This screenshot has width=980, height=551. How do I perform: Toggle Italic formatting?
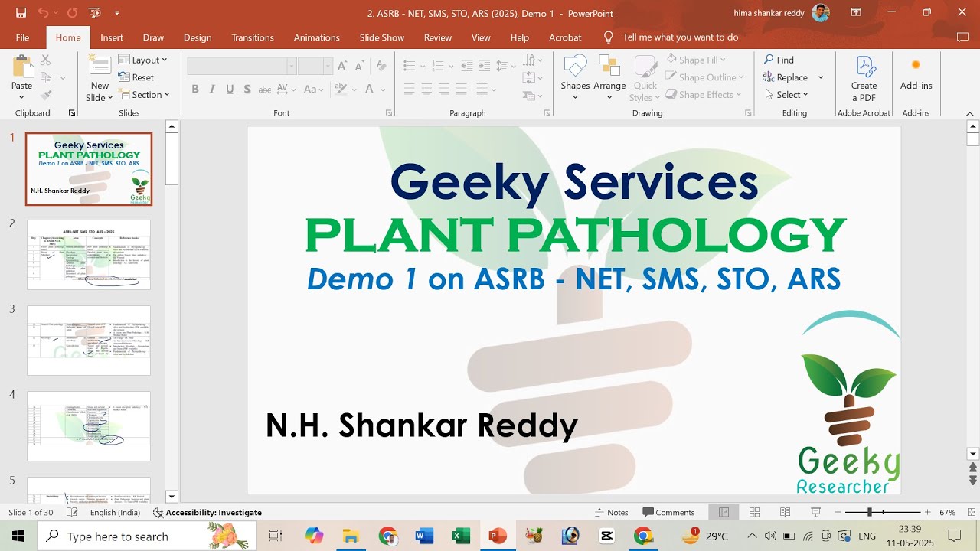tap(213, 90)
